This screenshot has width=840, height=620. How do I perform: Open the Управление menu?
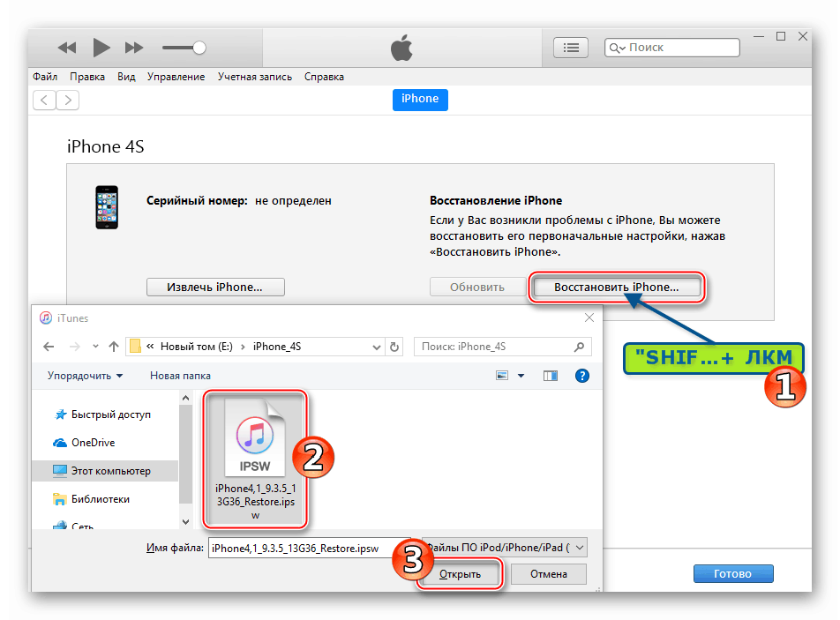(x=176, y=77)
